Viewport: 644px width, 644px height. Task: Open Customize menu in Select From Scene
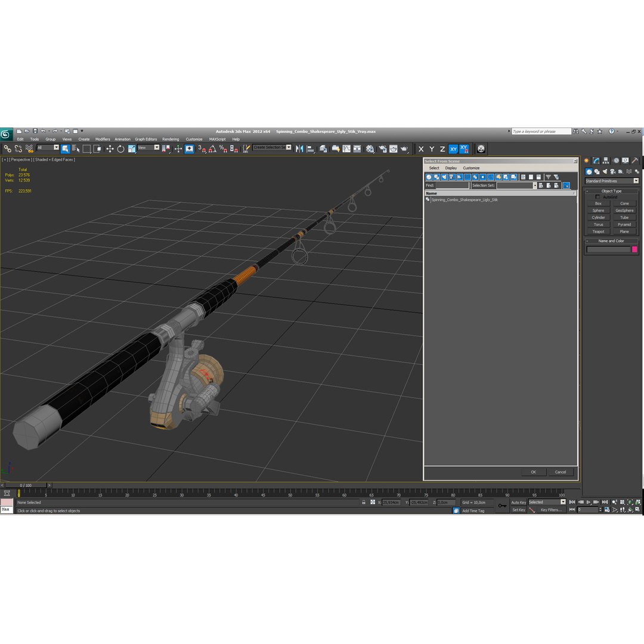point(471,168)
